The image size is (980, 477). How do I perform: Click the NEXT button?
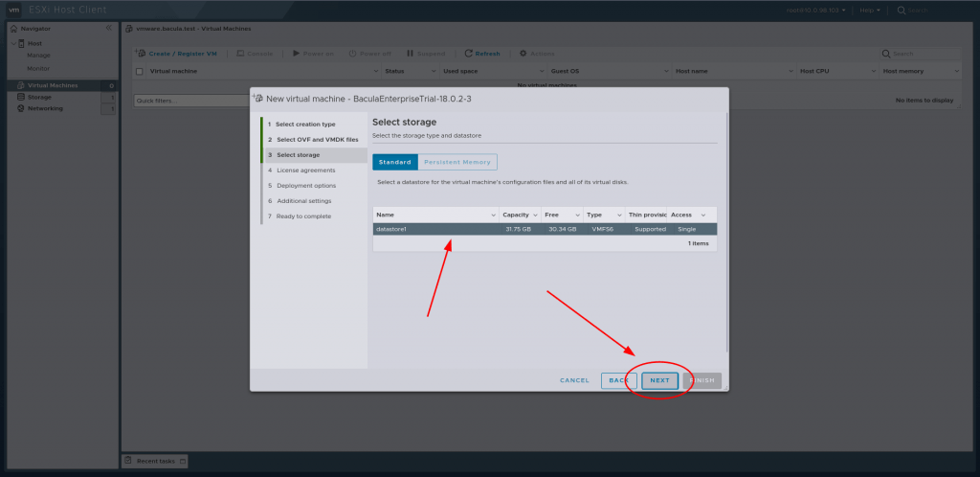659,380
